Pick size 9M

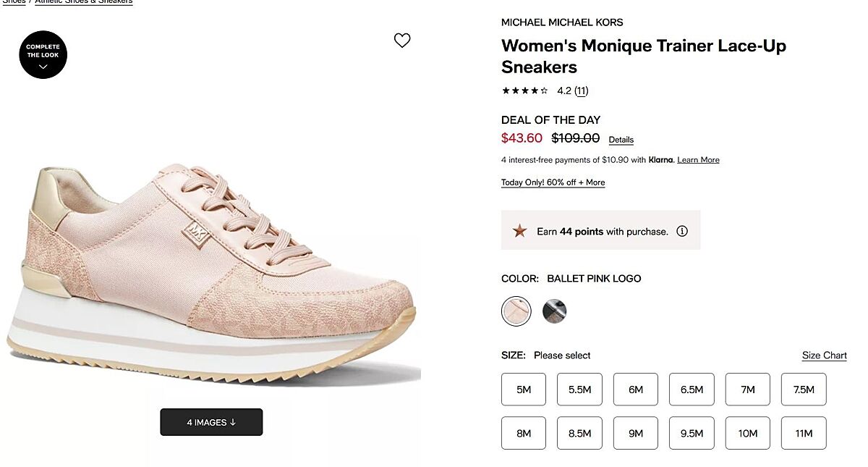(x=636, y=433)
